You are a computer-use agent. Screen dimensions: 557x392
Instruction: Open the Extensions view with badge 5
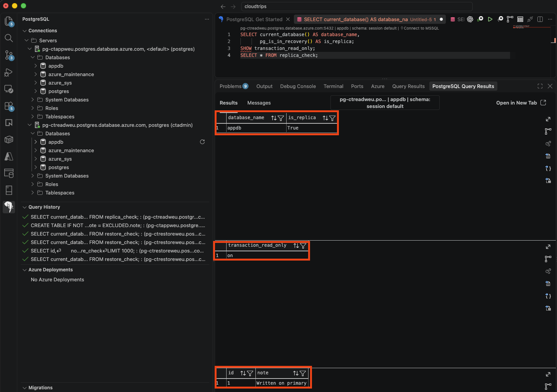click(8, 106)
